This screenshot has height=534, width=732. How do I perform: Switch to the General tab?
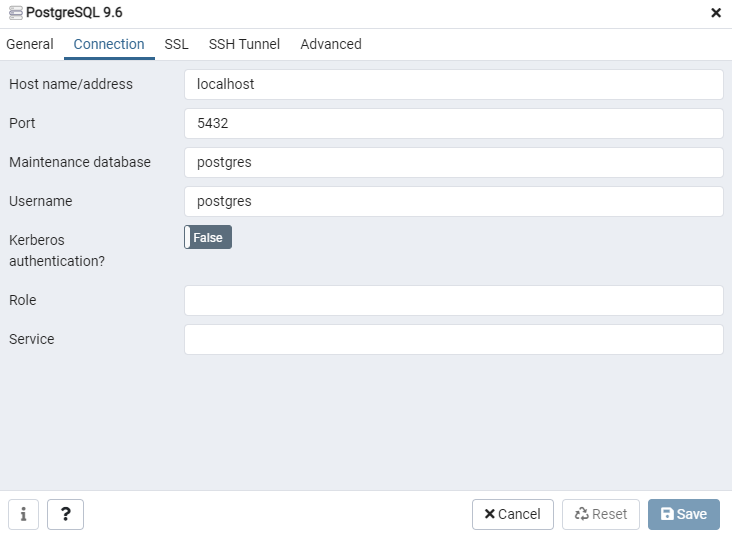30,44
